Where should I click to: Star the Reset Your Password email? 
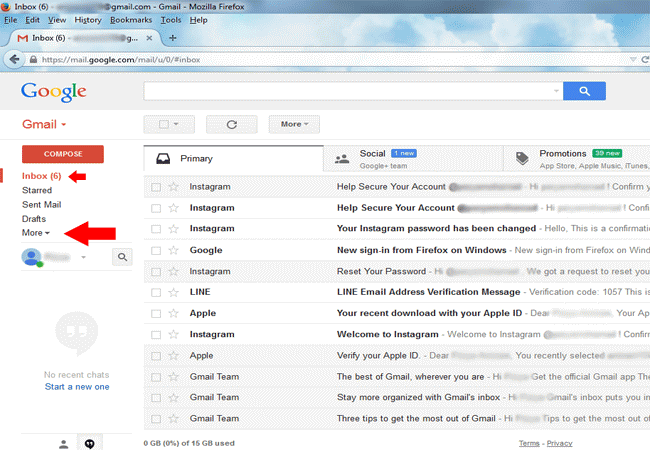(174, 271)
